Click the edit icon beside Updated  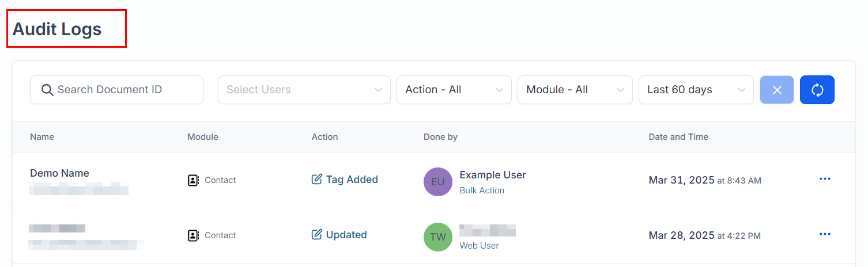316,235
